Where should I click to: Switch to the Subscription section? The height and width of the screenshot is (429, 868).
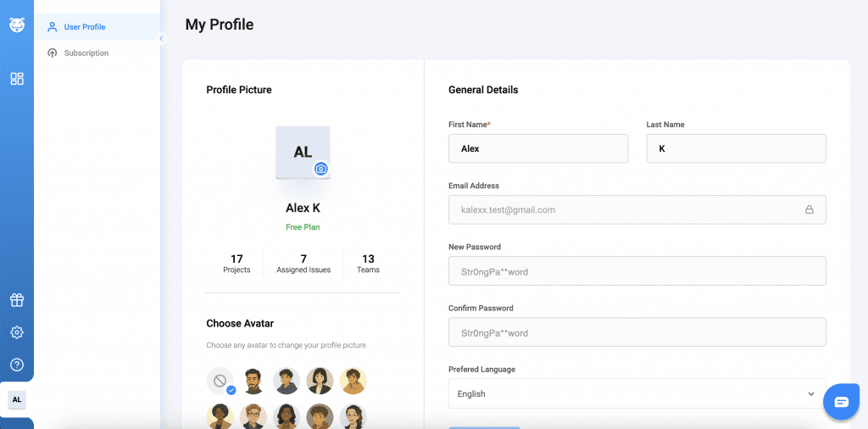[86, 53]
